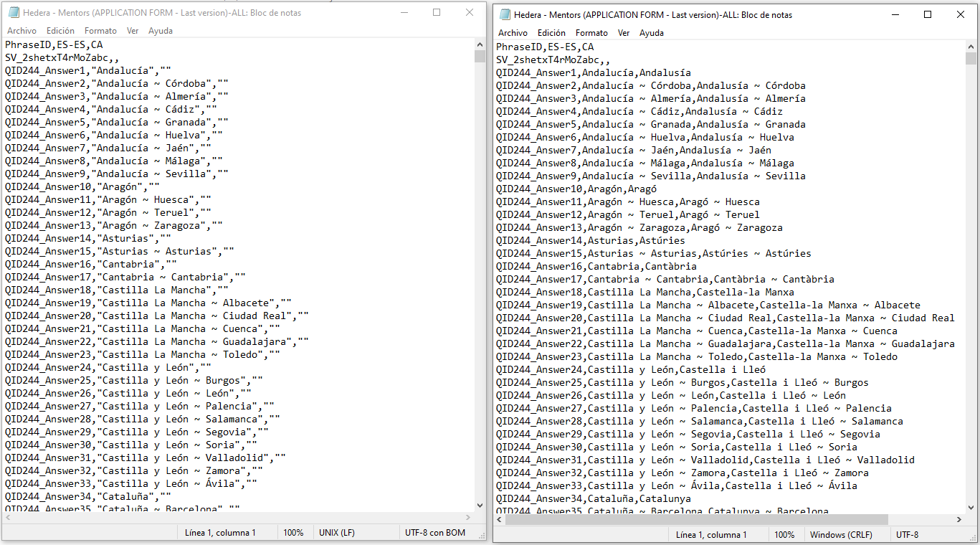Click left arrow of left window horizontal scrollbar
The height and width of the screenshot is (545, 980).
pos(7,518)
